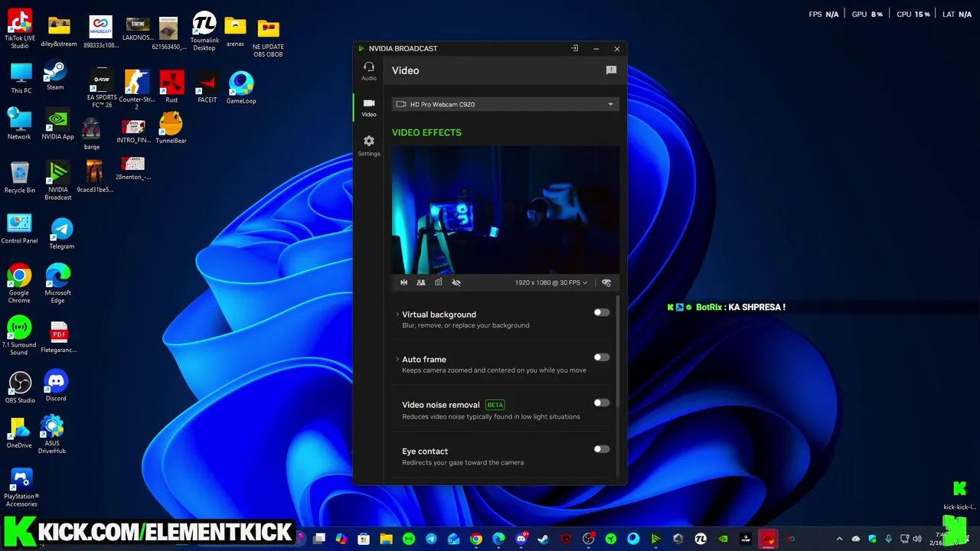Hide the camera preview with crossed-eye icon

coord(456,282)
